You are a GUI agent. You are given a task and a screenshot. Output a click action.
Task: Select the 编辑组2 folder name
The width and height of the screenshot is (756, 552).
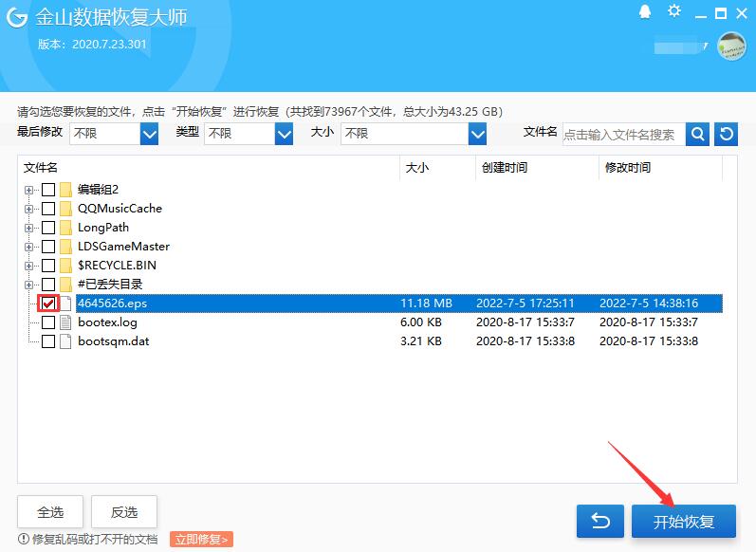pyautogui.click(x=99, y=190)
